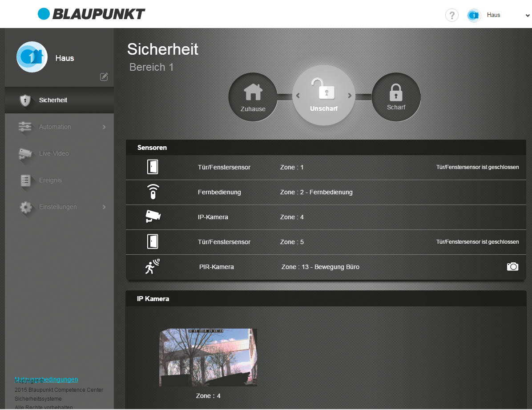The width and height of the screenshot is (532, 410).
Task: Open the Ereignis menu item
Action: coord(50,180)
